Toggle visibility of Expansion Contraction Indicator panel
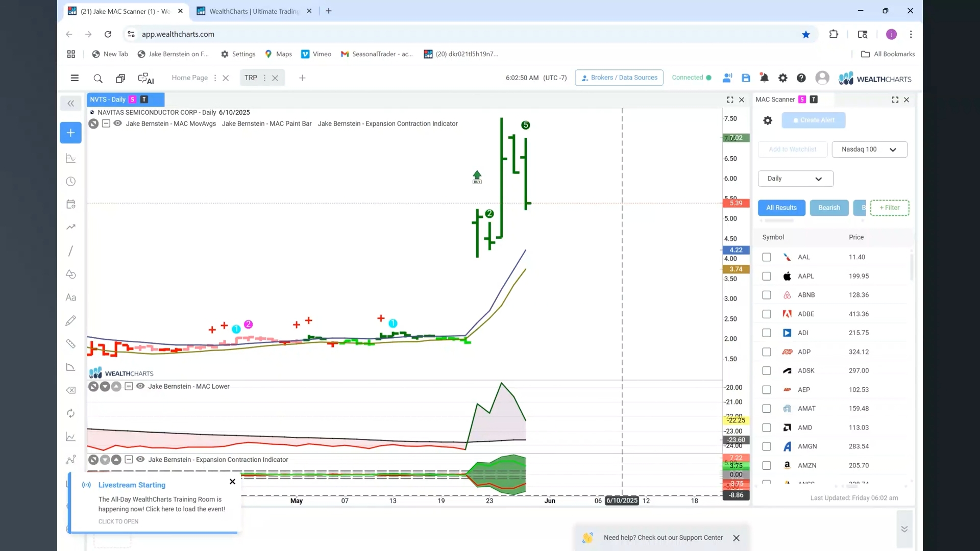The image size is (980, 551). coord(140,460)
